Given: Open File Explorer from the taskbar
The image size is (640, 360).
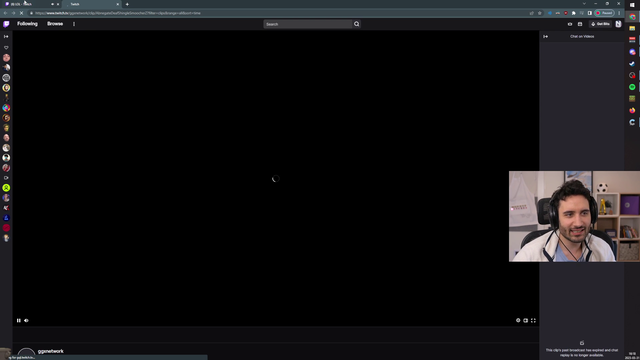Looking at the screenshot, I should [632, 28].
